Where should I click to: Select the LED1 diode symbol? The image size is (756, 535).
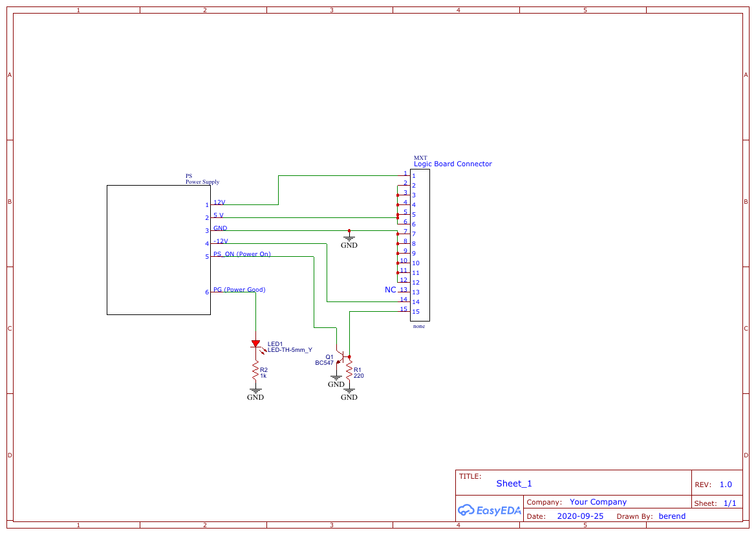[x=256, y=344]
